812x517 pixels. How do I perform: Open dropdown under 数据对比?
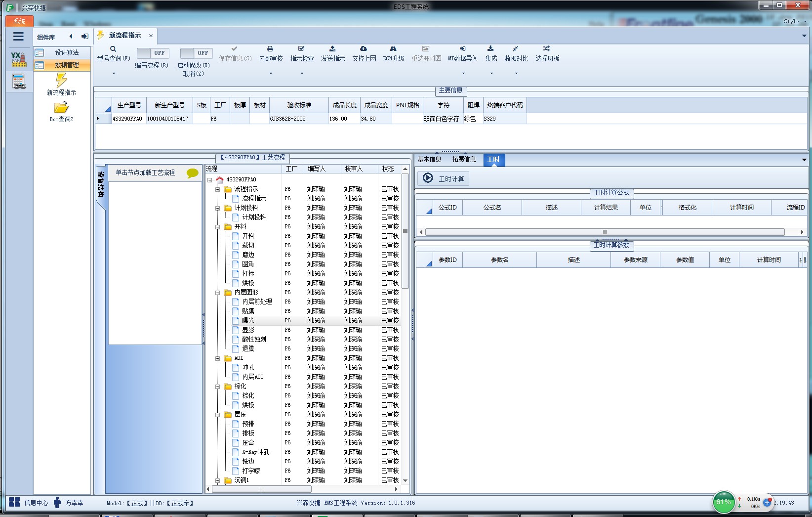[x=516, y=74]
